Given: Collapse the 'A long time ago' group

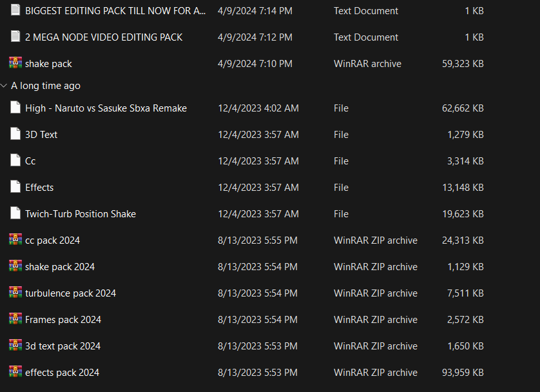Looking at the screenshot, I should point(5,86).
